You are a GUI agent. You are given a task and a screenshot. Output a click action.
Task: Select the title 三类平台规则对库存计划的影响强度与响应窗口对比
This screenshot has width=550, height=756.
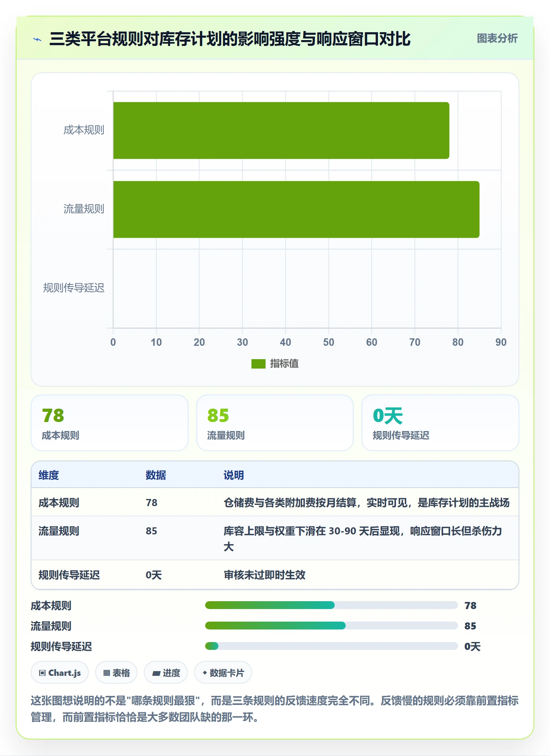click(230, 39)
